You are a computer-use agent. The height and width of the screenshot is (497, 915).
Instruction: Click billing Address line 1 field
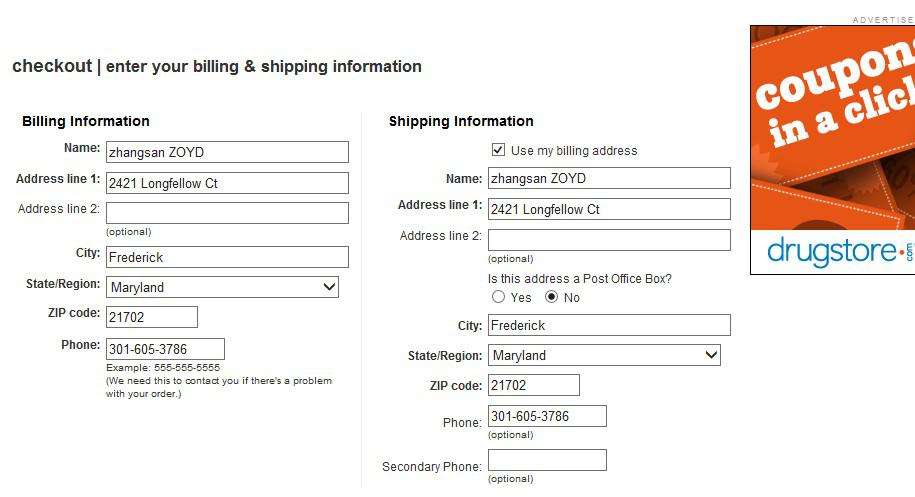227,183
